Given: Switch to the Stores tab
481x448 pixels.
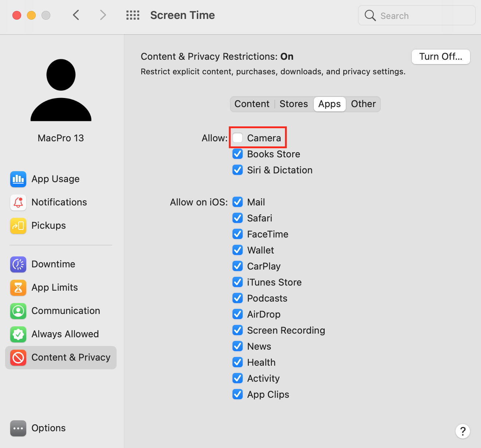Looking at the screenshot, I should click(294, 104).
